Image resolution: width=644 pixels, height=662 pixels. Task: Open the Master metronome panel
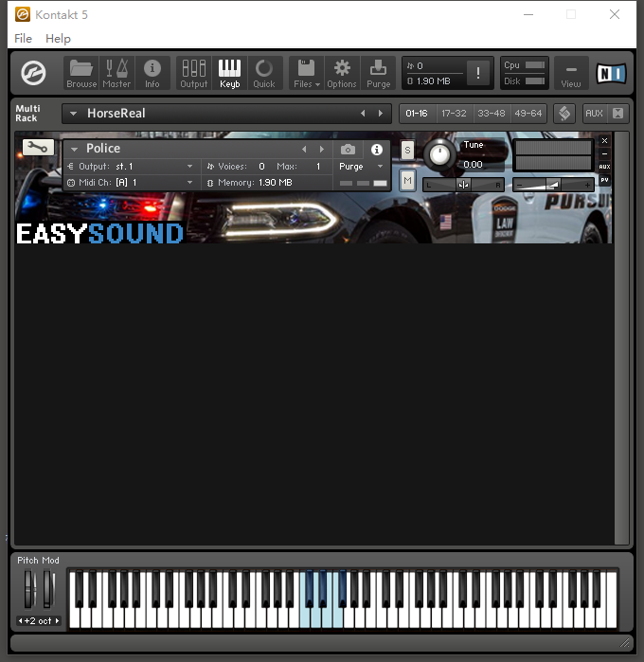tap(116, 73)
